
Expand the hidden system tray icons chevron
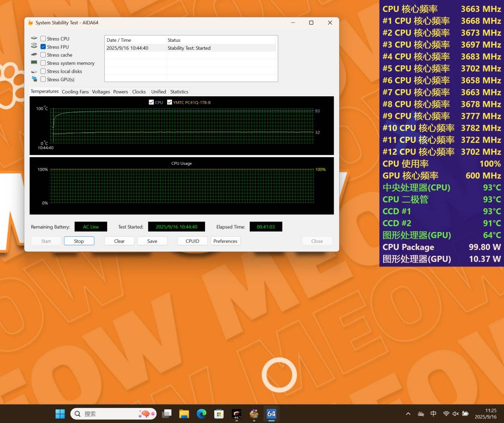point(408,414)
